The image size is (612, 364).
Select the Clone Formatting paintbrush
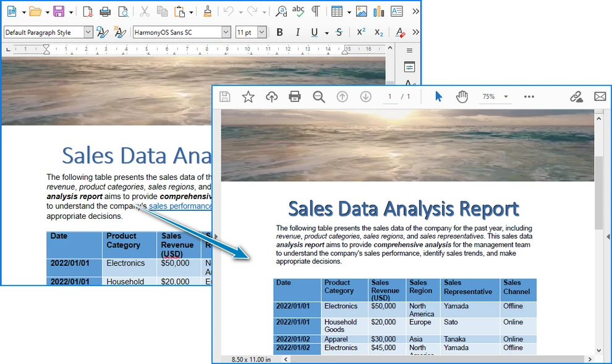click(208, 12)
